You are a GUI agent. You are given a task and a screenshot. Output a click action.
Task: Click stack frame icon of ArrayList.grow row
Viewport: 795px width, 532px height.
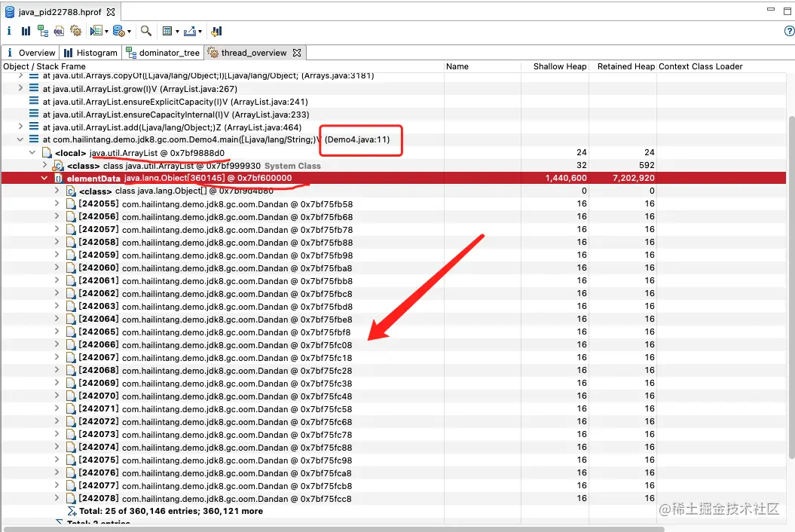pos(34,88)
